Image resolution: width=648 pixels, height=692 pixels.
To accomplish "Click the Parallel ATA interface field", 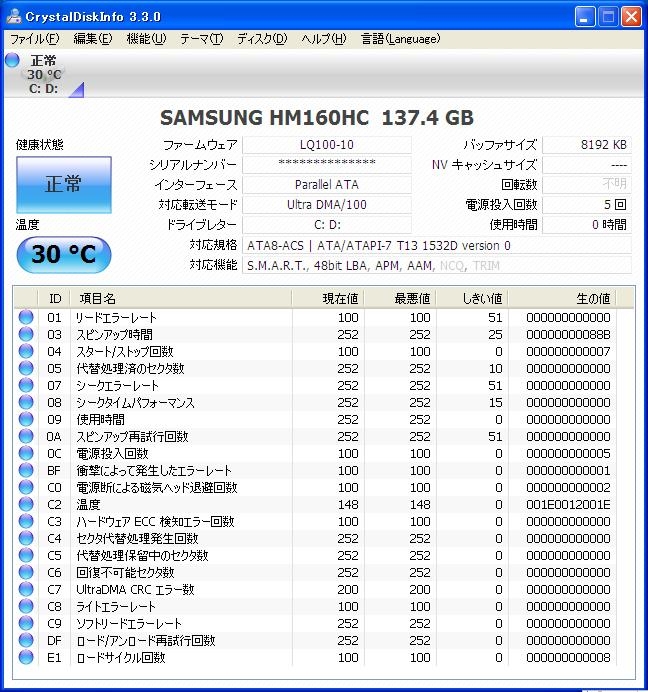I will point(327,184).
